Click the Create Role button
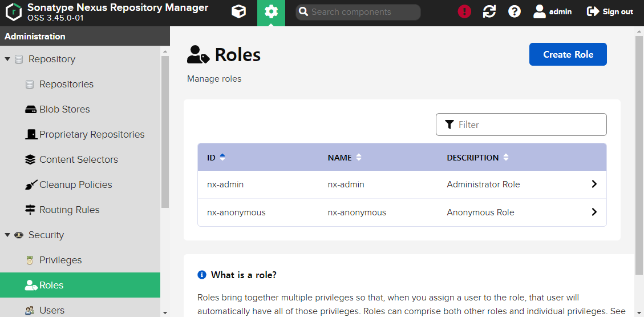Image resolution: width=644 pixels, height=317 pixels. coord(568,54)
